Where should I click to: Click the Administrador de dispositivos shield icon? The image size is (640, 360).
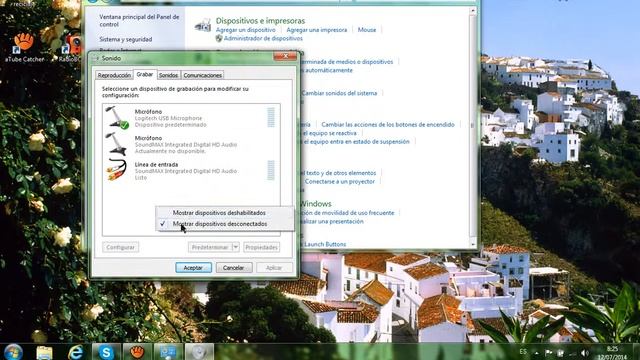coord(219,38)
